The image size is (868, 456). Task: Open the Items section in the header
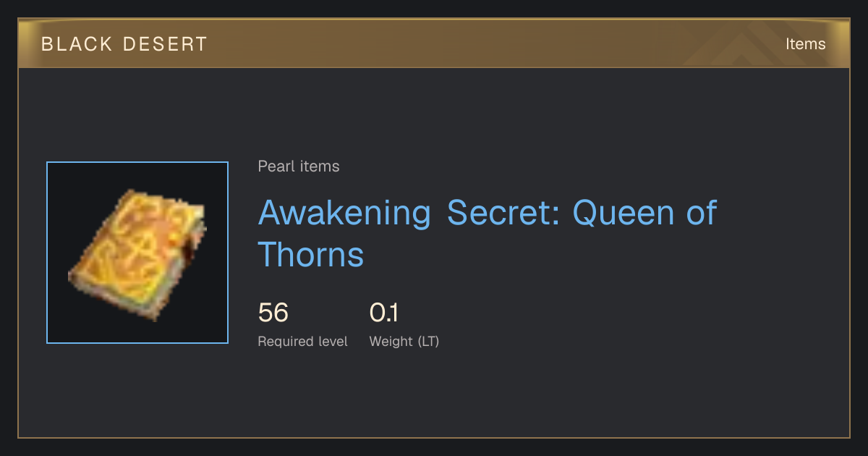coord(805,44)
